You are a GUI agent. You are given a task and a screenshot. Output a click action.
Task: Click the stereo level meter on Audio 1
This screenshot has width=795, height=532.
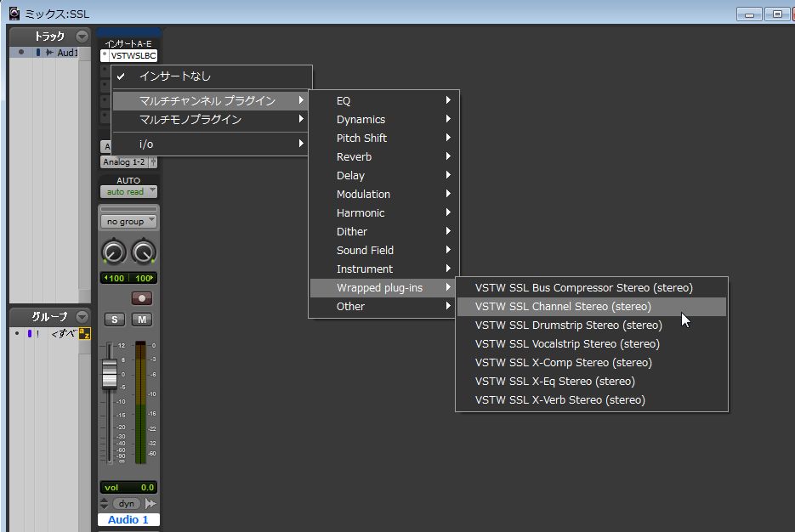point(140,402)
